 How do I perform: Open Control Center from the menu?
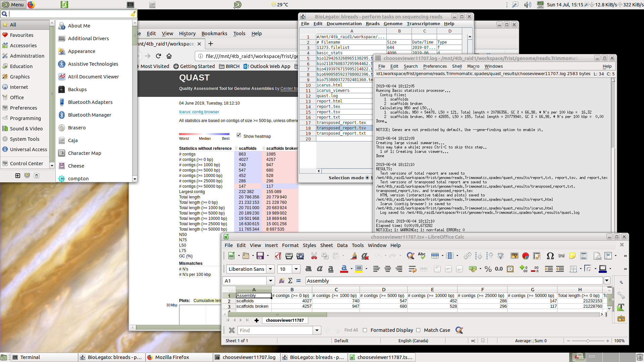[x=26, y=164]
